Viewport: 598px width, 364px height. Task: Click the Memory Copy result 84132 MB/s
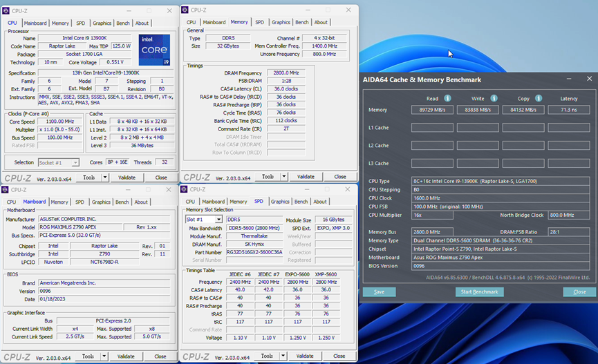click(x=523, y=110)
